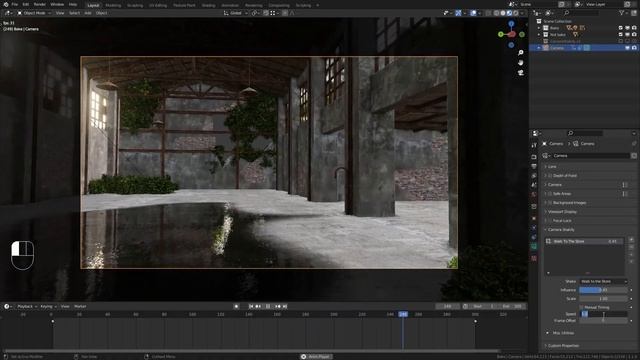Open the Object Mode dropdown

35,13
